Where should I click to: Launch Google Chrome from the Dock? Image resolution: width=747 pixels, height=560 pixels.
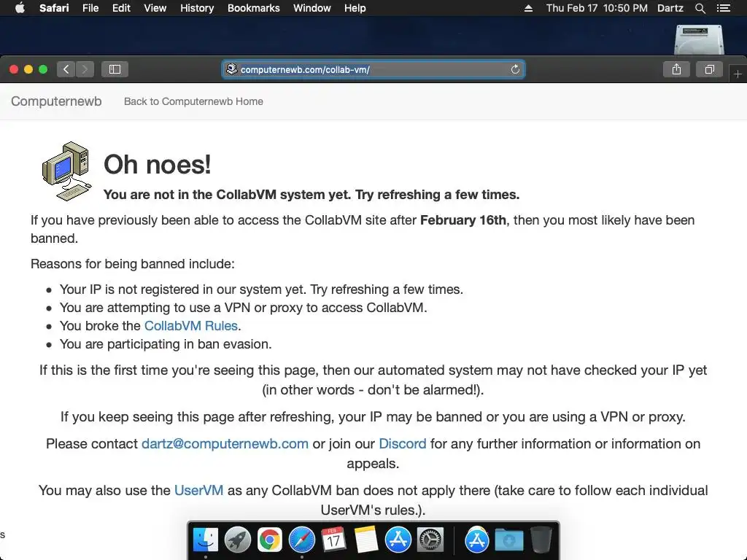click(270, 540)
